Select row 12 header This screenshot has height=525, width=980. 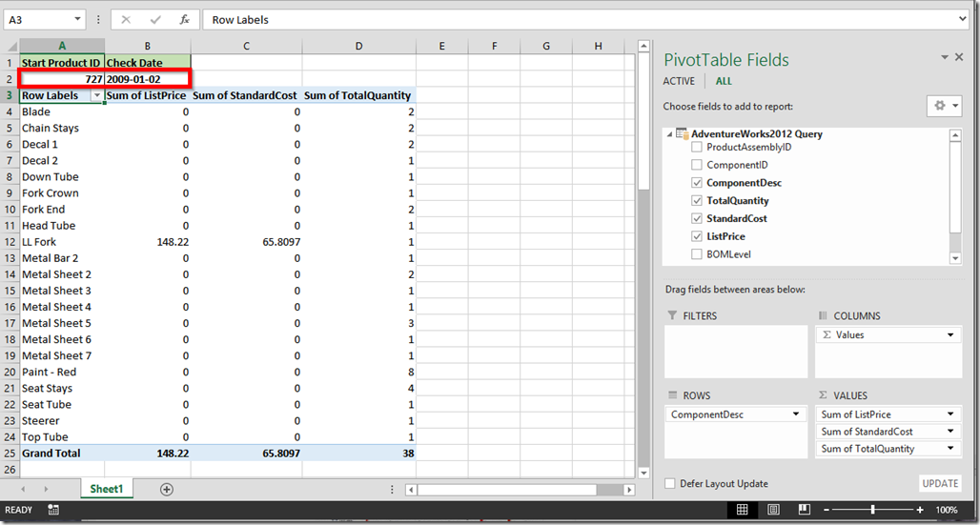[10, 242]
